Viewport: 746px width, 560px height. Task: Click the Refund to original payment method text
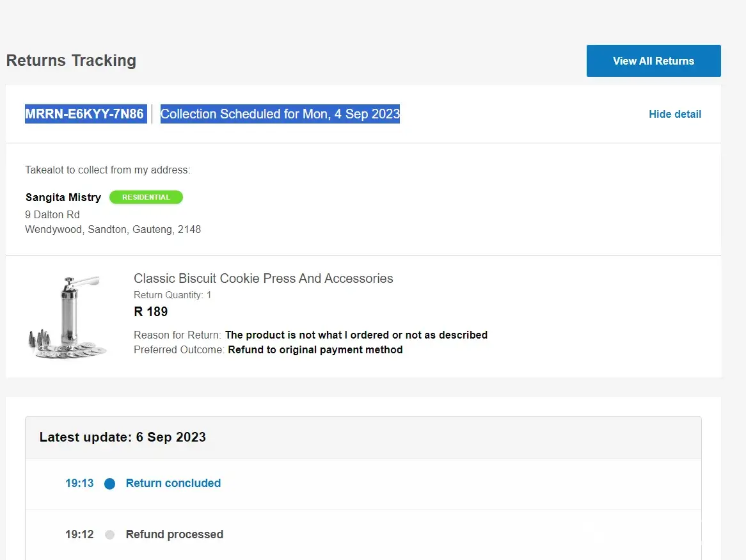315,349
